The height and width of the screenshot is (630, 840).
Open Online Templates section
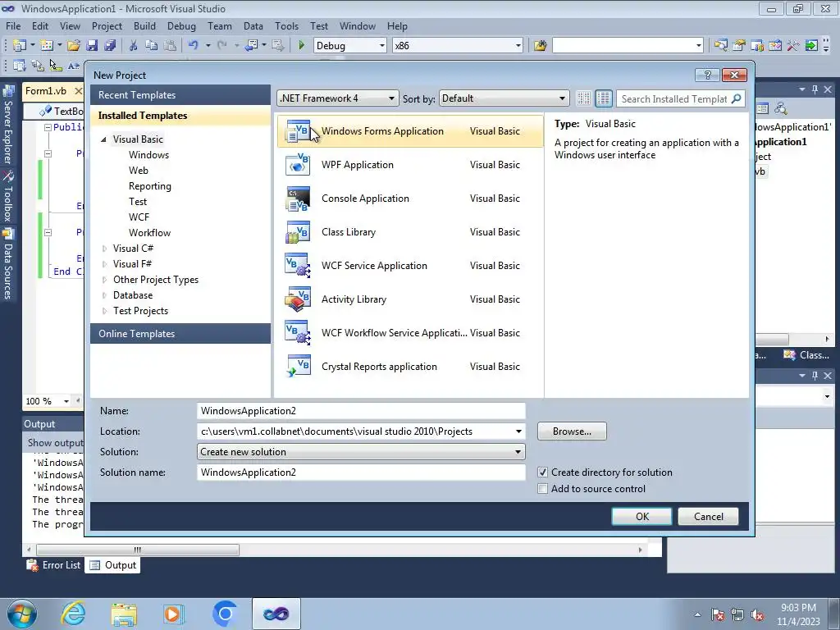click(x=180, y=334)
